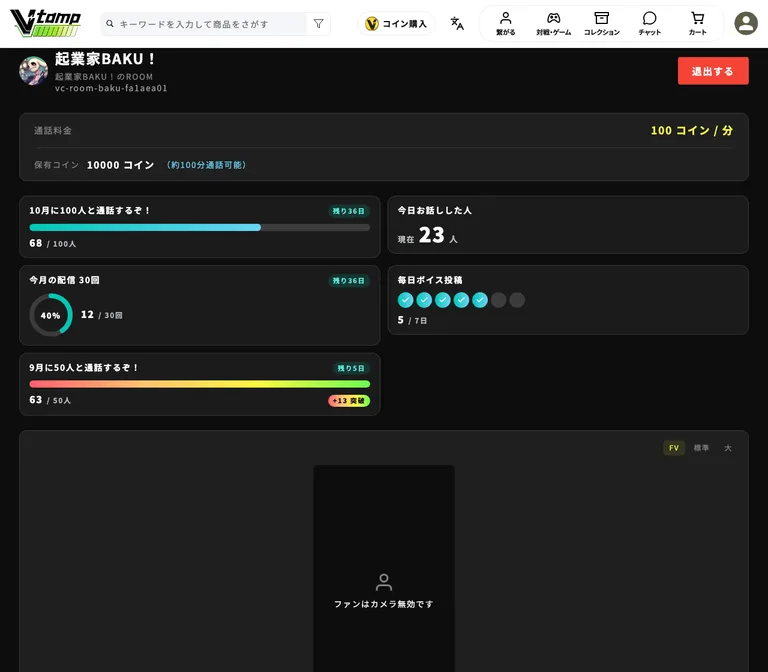The width and height of the screenshot is (768, 672).
Task: Click the room ID vc-room-baku-fa1aea01
Action: point(111,88)
